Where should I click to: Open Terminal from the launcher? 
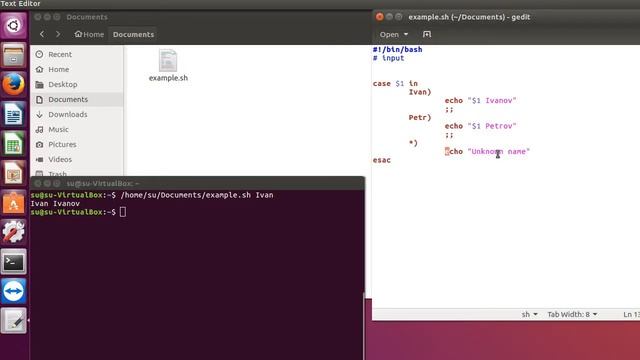[13, 262]
